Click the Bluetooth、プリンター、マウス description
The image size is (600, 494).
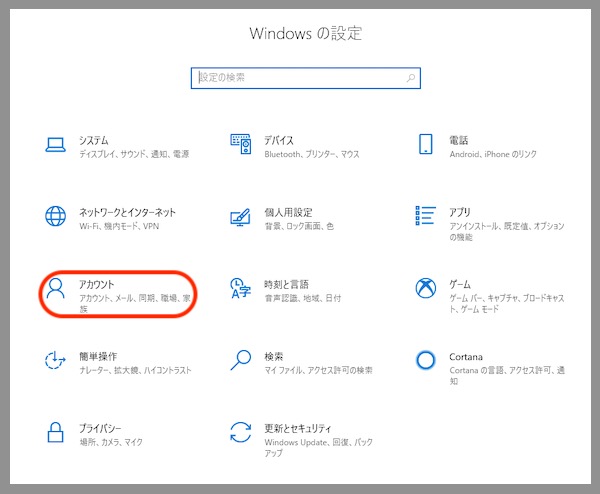[312, 154]
